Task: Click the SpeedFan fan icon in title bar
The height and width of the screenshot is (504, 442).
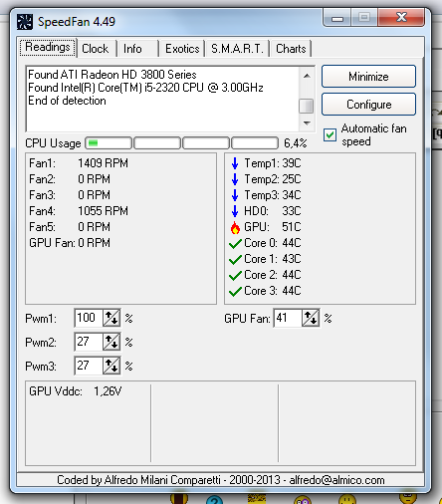Action: point(25,22)
